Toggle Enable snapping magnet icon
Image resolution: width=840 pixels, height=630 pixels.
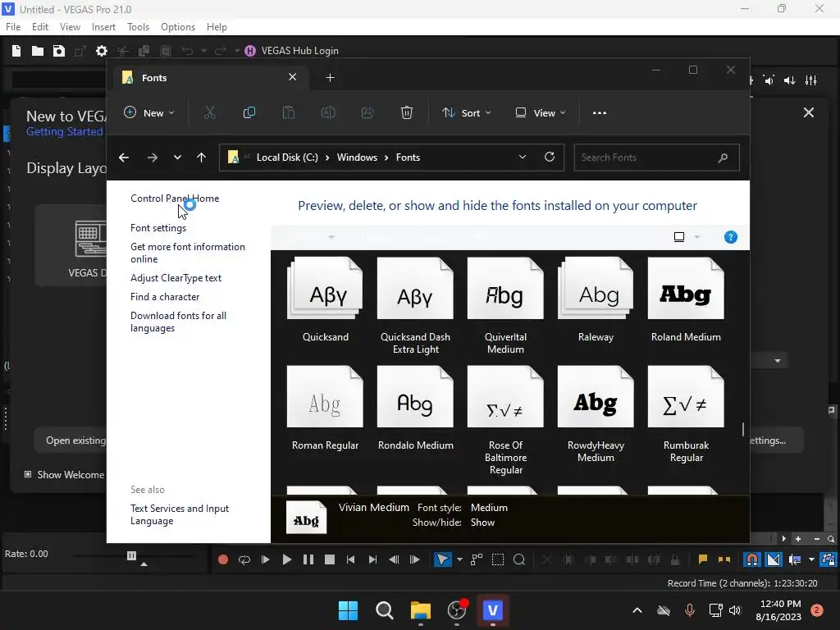[x=752, y=559]
